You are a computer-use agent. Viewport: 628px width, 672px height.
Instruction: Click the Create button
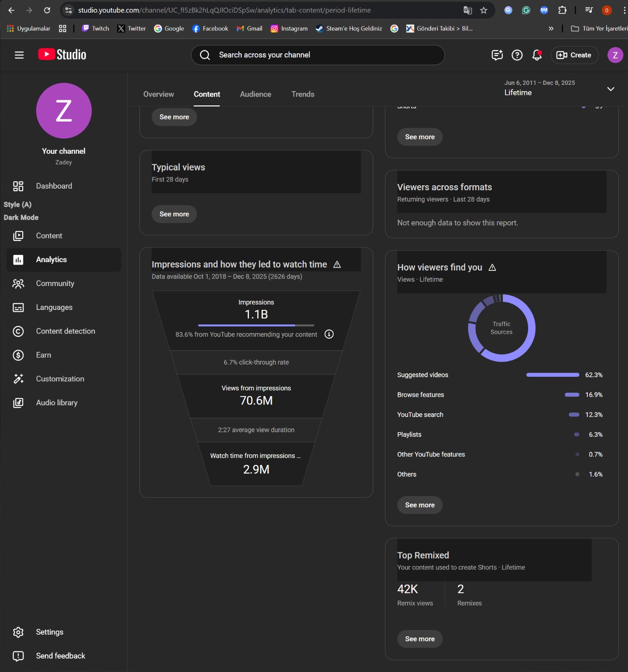[574, 55]
